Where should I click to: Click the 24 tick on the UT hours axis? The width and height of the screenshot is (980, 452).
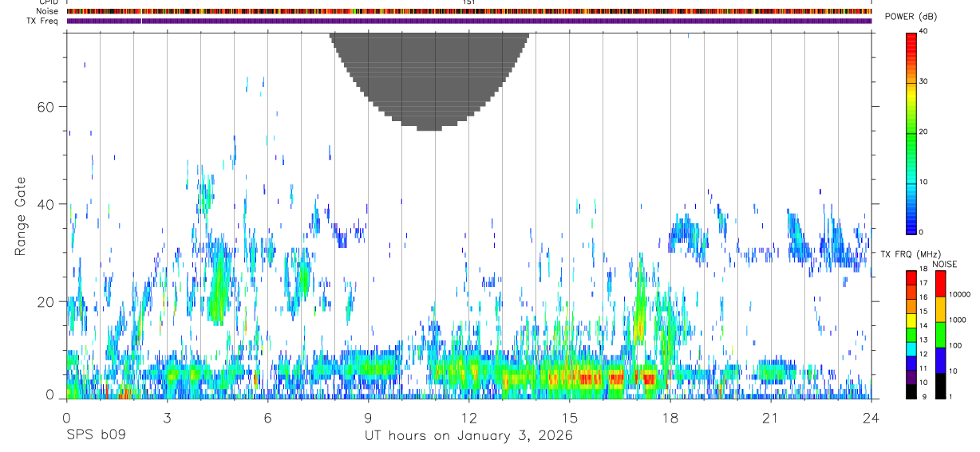point(871,418)
